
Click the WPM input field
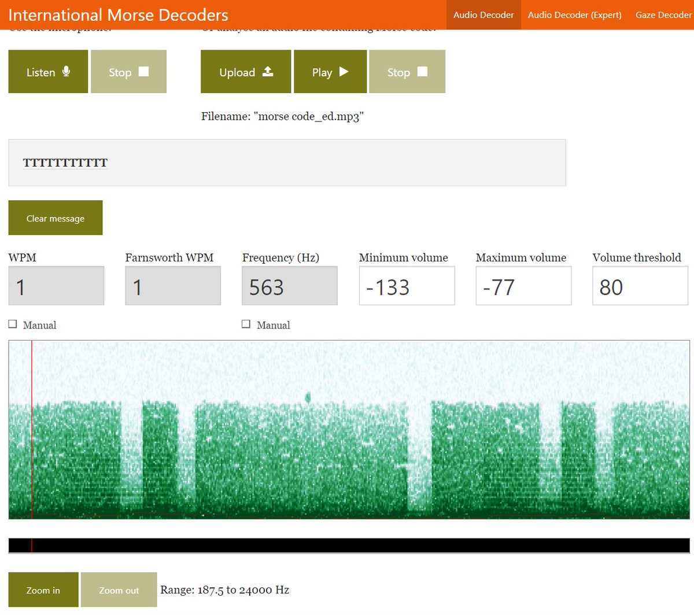point(56,286)
